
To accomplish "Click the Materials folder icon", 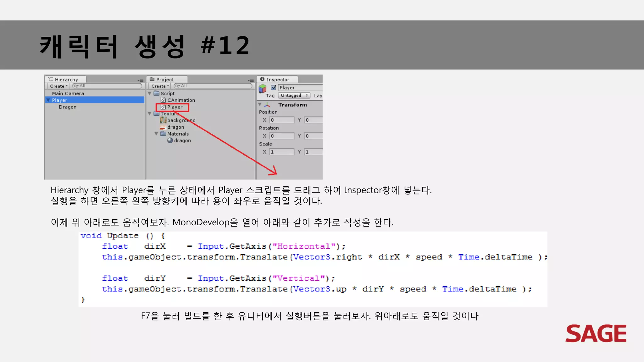I will coord(163,134).
